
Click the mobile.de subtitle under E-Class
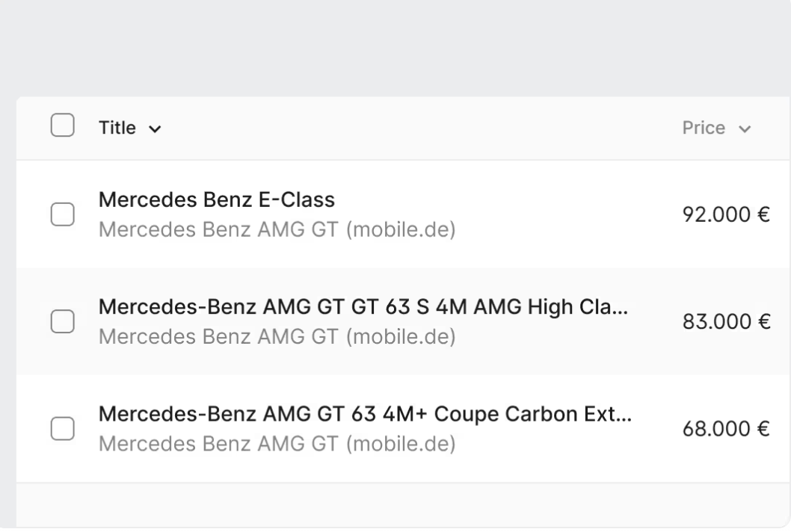click(277, 229)
